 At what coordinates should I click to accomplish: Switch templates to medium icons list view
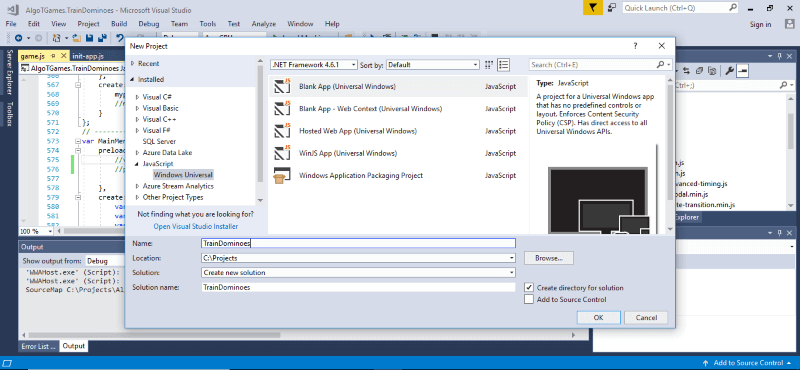pyautogui.click(x=503, y=65)
